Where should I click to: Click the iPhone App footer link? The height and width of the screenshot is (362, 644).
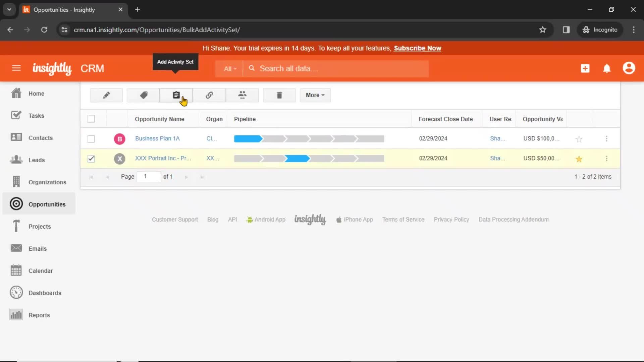(x=355, y=220)
